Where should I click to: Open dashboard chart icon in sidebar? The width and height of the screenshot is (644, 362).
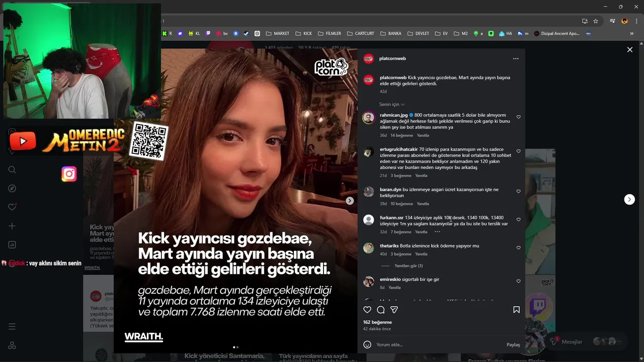[12, 245]
